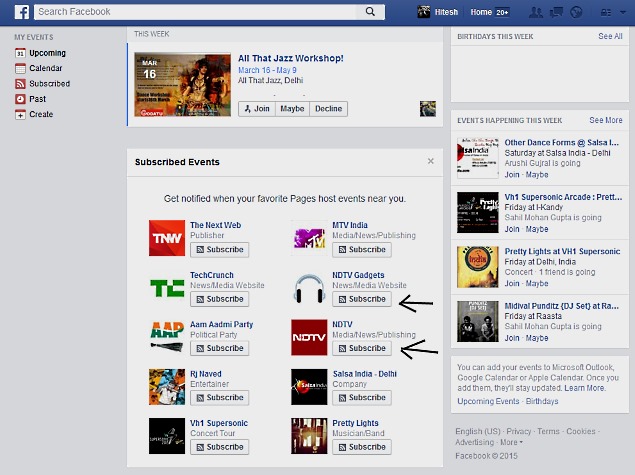Join Pretty Lights at VH1 Supersonic

point(512,283)
